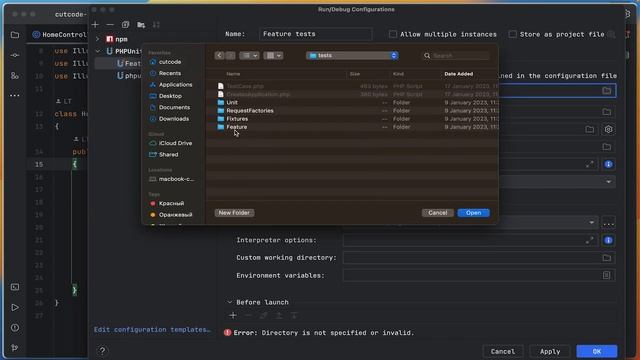Click blue info icon beside Interpreter options
Image resolution: width=640 pixels, height=360 pixels.
[x=608, y=240]
